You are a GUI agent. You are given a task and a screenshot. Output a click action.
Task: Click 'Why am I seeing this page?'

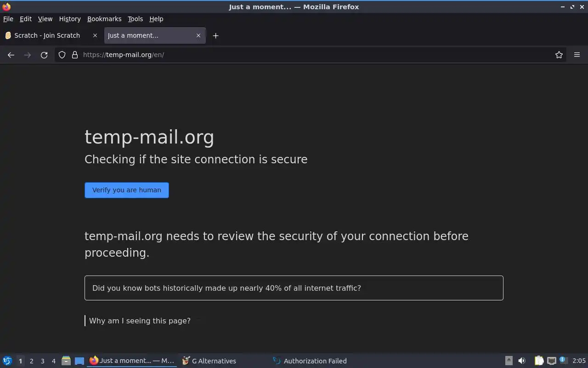[x=140, y=321]
